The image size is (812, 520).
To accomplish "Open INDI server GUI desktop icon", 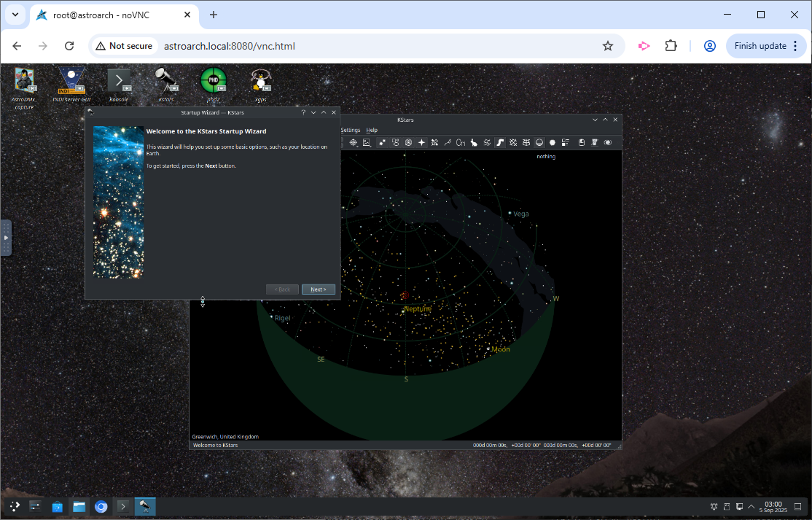I will point(71,85).
